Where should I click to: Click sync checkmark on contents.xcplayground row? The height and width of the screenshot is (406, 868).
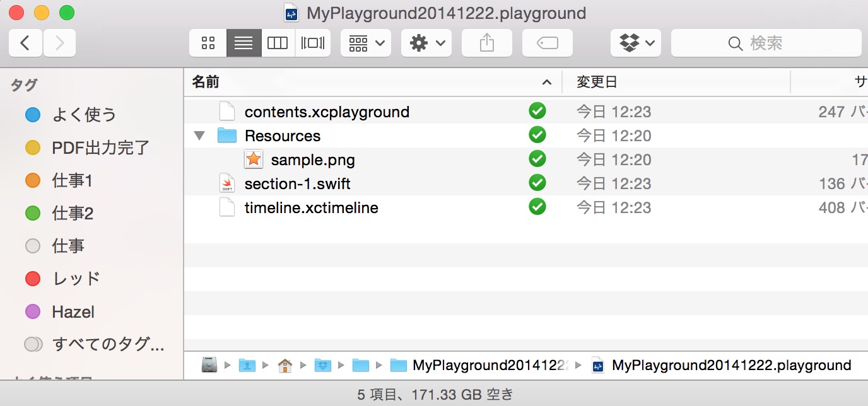[x=537, y=111]
